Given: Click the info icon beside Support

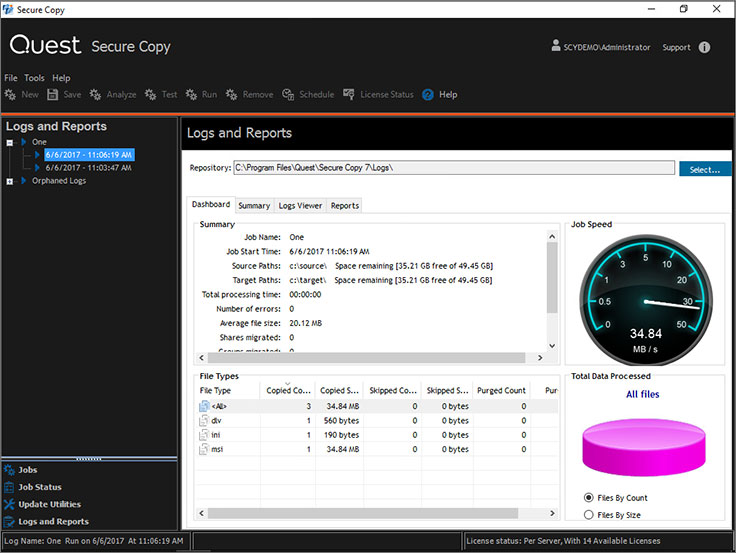Looking at the screenshot, I should tap(704, 47).
